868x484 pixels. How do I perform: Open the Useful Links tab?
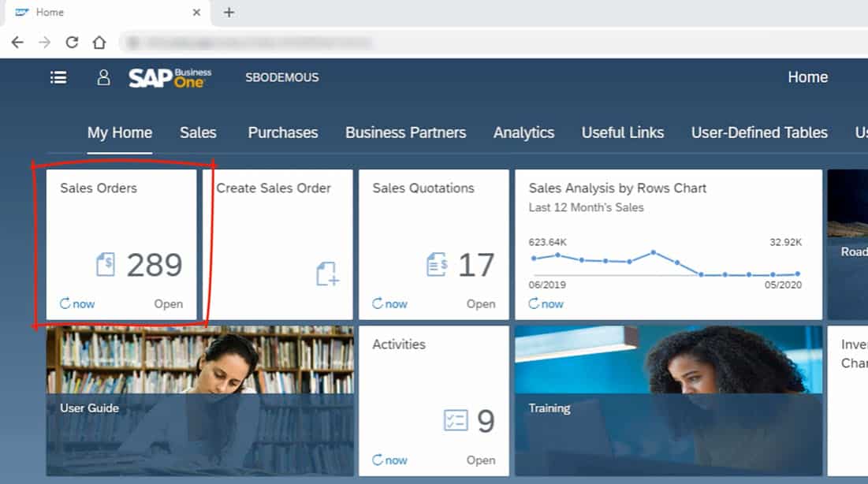click(x=623, y=132)
